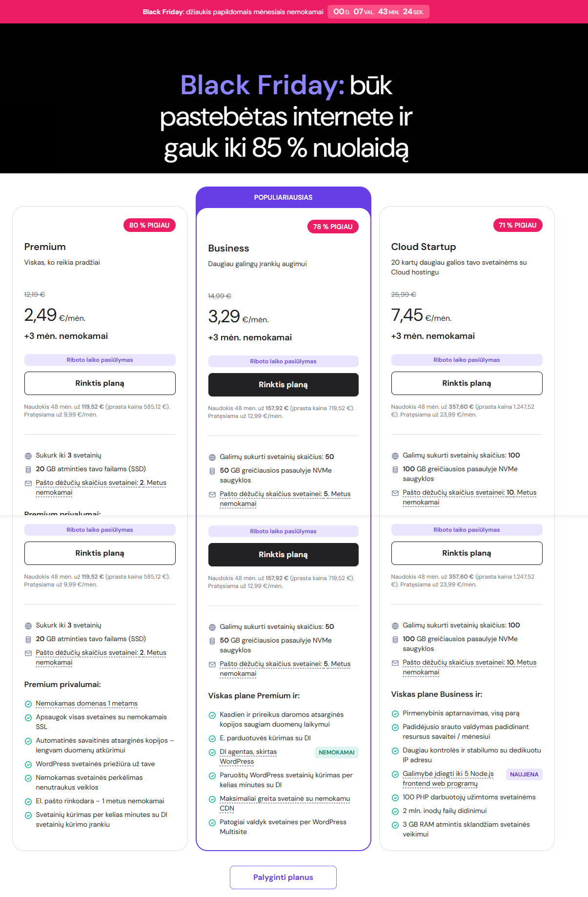This screenshot has height=897, width=588.
Task: Click checkmark icon beside "Nemokamas domenas 1 metams"
Action: pos(28,704)
